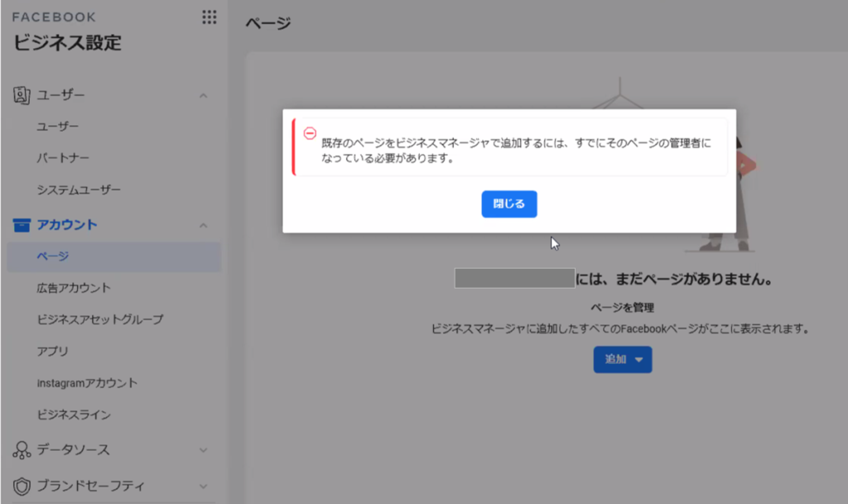This screenshot has height=504, width=848.
Task: Select ページ in the sidebar
Action: pyautogui.click(x=113, y=257)
